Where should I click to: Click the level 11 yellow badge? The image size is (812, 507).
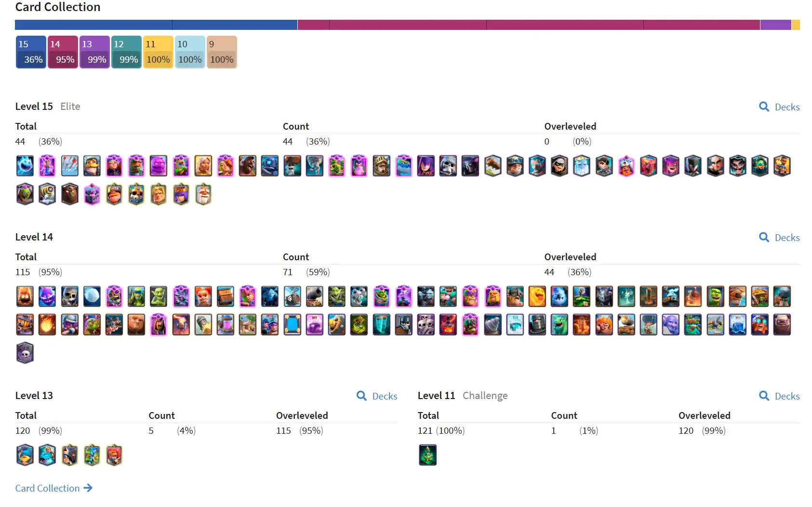click(158, 52)
